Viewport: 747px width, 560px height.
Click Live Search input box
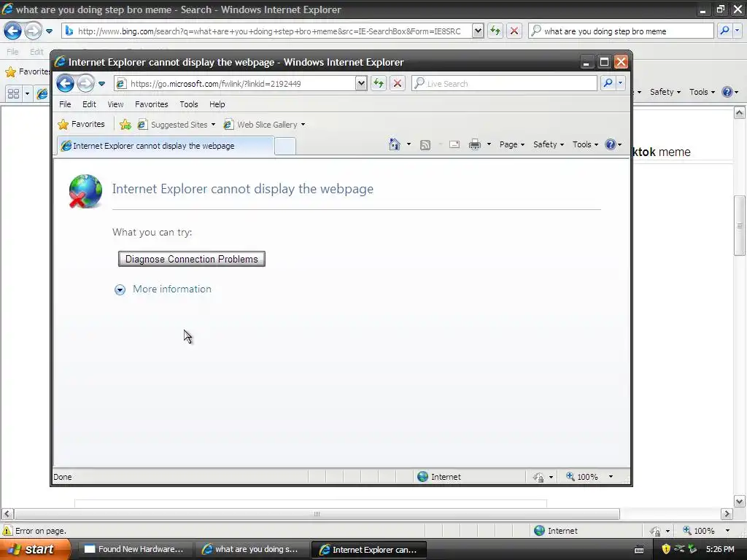[504, 84]
